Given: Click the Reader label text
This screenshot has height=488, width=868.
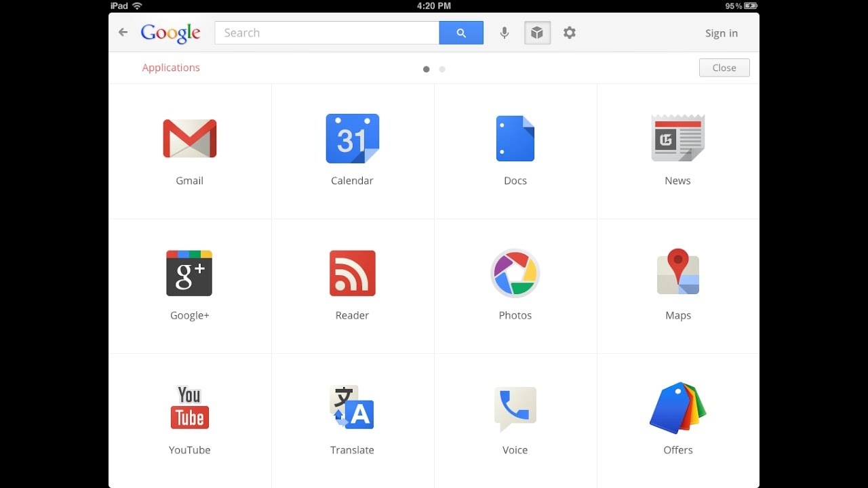Looking at the screenshot, I should click(x=352, y=315).
